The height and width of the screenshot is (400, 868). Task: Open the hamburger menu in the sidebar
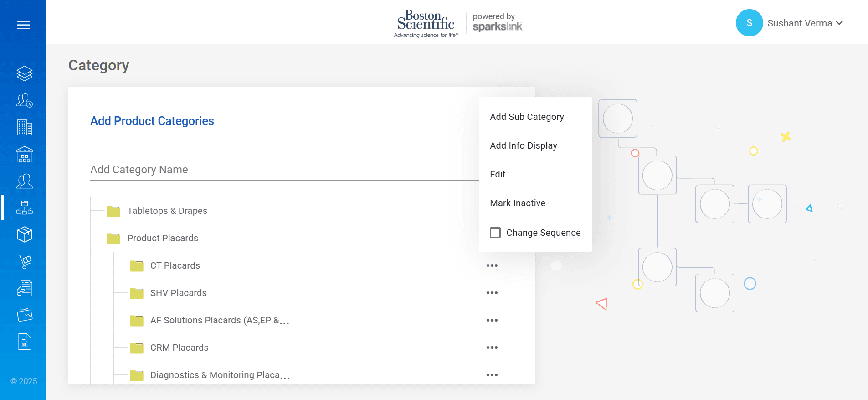(x=23, y=25)
